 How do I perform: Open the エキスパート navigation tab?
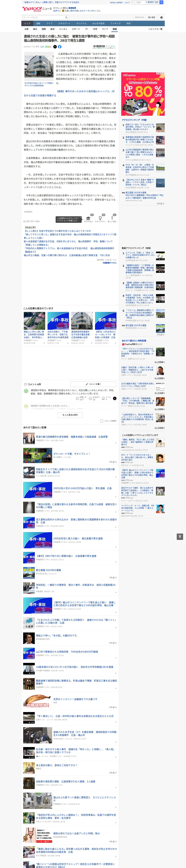[x=64, y=24]
